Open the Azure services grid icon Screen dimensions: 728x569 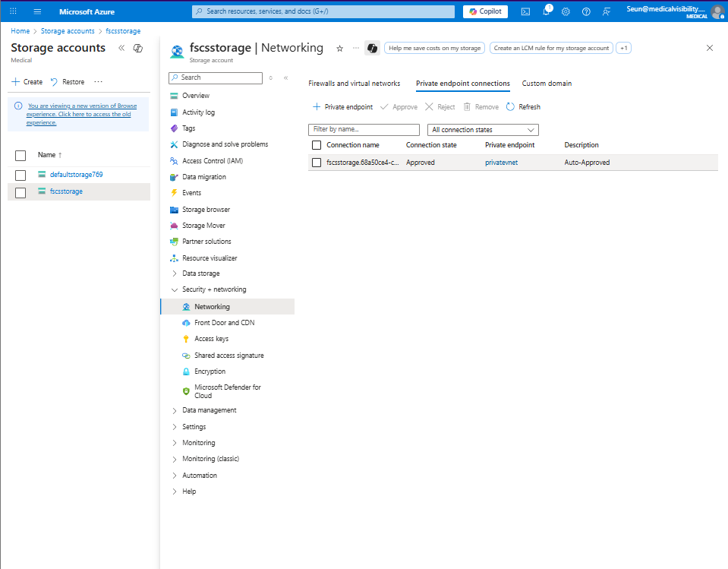(14, 11)
